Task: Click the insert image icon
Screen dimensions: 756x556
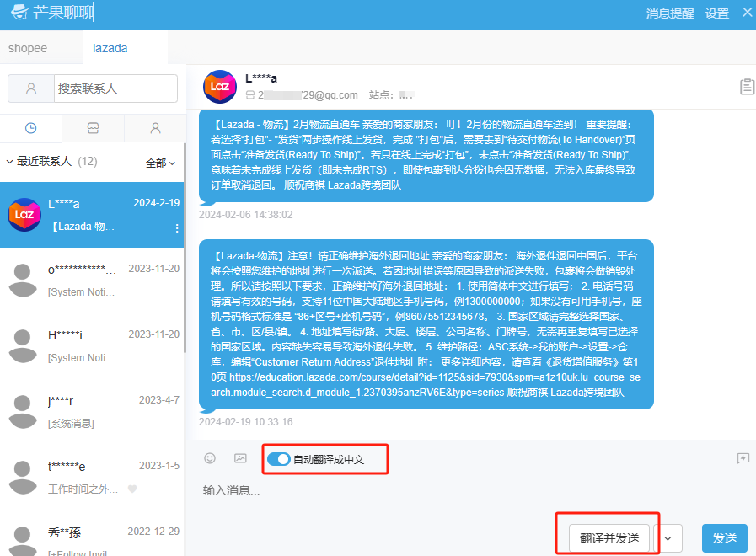Action: coord(240,458)
